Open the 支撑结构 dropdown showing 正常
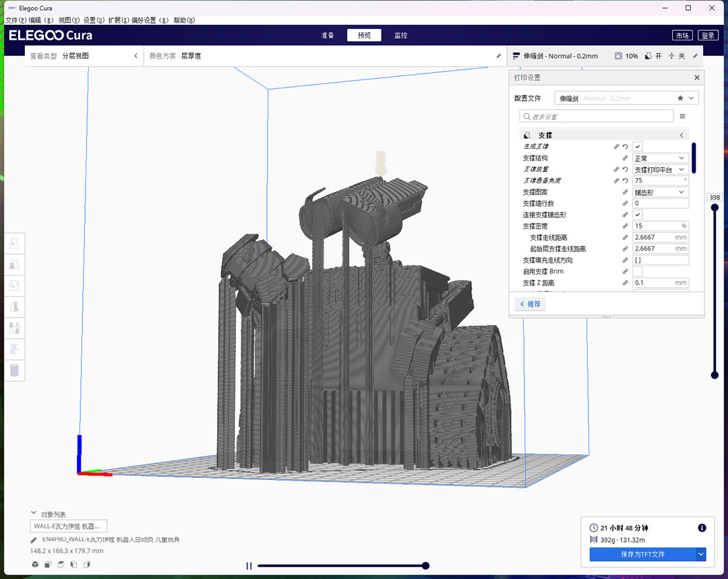The image size is (728, 579). (x=660, y=158)
